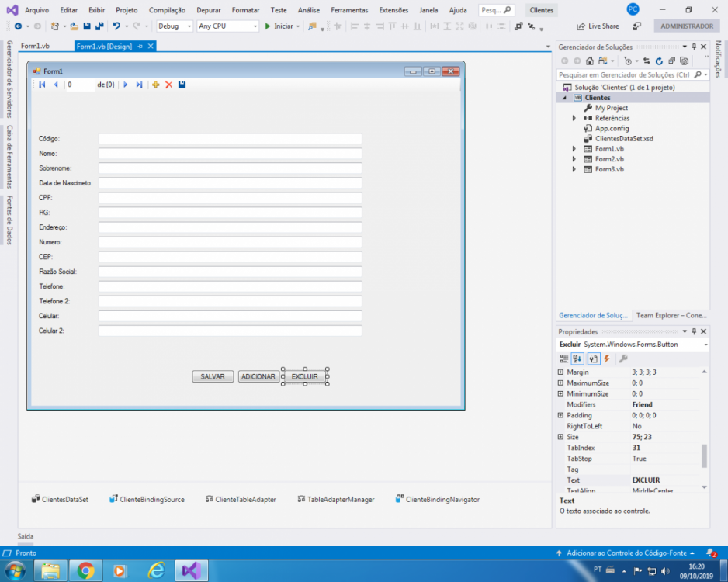Viewport: 728px width, 582px height.
Task: Open Caixa de Ferramentas side tab
Action: coord(9,157)
